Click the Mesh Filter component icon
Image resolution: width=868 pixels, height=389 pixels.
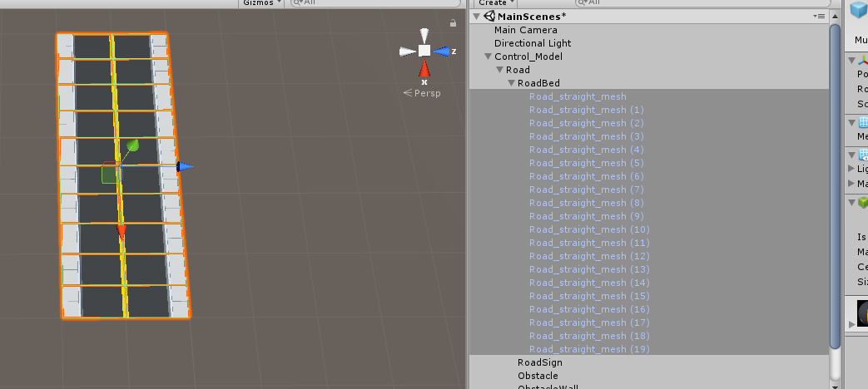(862, 123)
